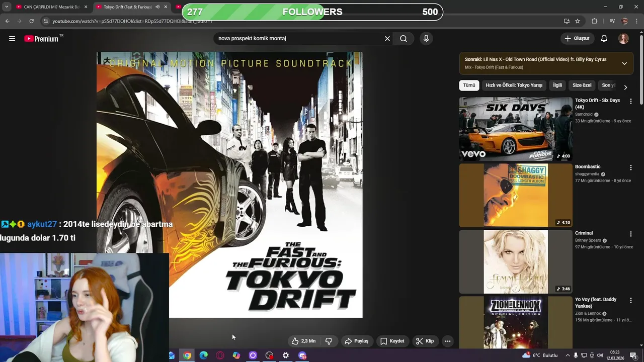Dislike the video with thumbs down
This screenshot has height=362, width=644.
click(x=329, y=341)
